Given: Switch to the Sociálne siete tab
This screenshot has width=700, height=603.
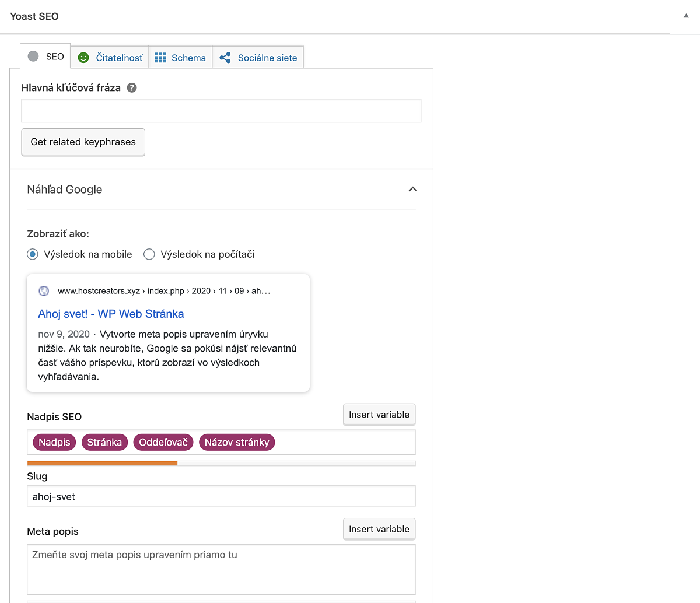Looking at the screenshot, I should coord(258,58).
